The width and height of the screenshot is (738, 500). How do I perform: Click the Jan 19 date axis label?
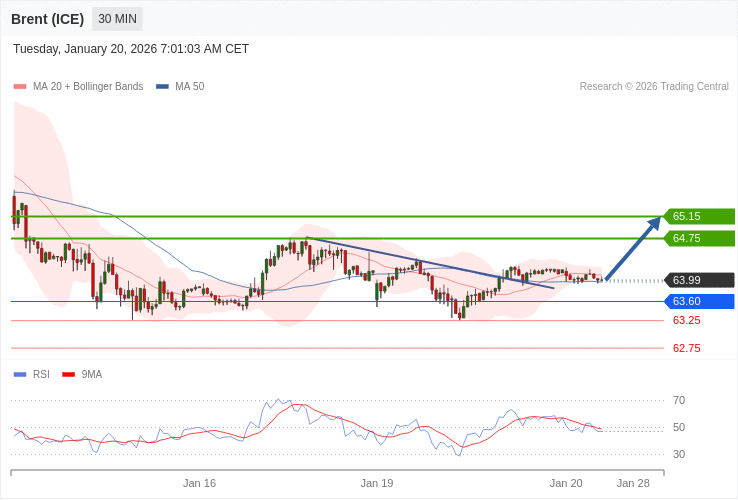(x=377, y=483)
